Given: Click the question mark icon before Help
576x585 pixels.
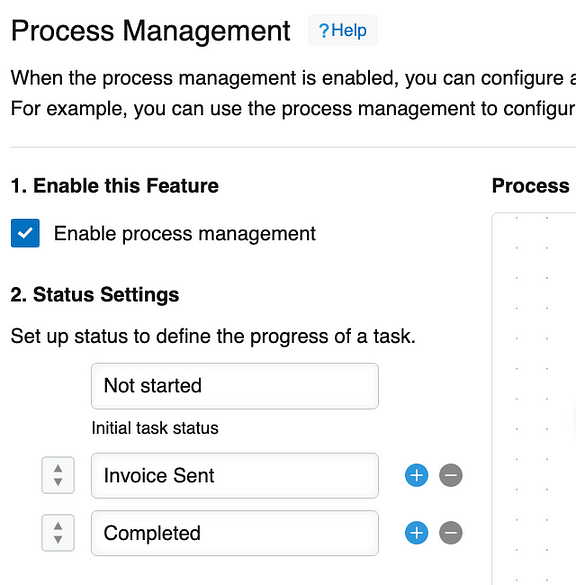Looking at the screenshot, I should [x=324, y=31].
